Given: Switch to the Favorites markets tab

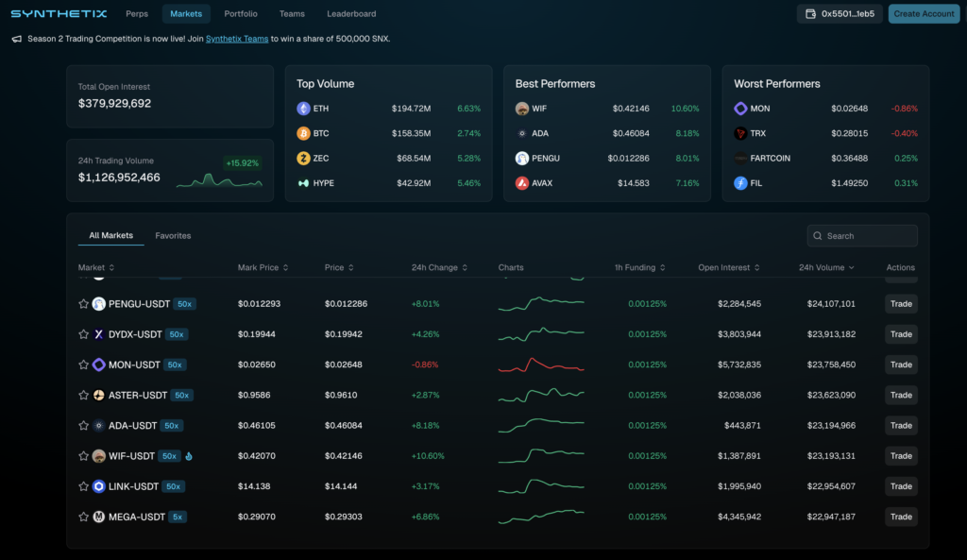Looking at the screenshot, I should [x=173, y=235].
